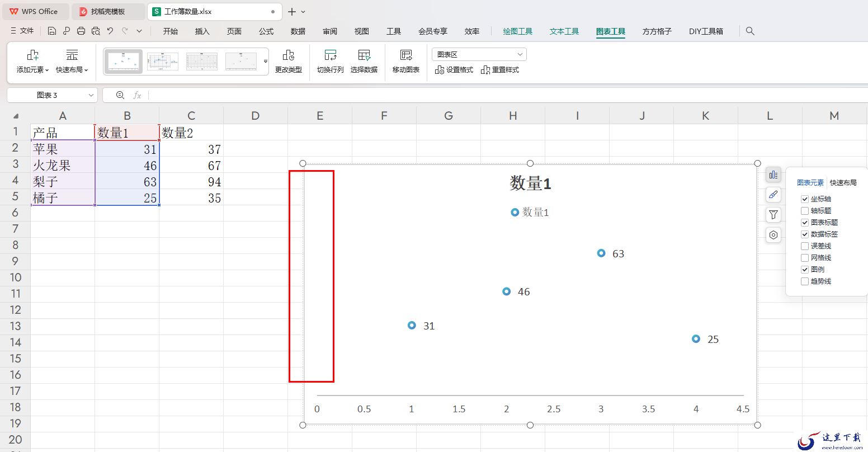Open the search magnifier in the ribbon tab bar
Viewport: 868px width, 452px height.
[750, 31]
